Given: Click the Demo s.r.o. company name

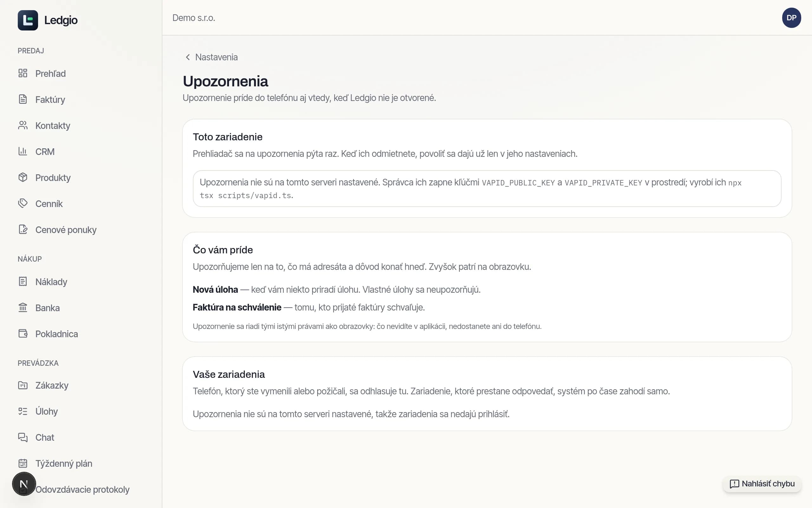Looking at the screenshot, I should (193, 18).
